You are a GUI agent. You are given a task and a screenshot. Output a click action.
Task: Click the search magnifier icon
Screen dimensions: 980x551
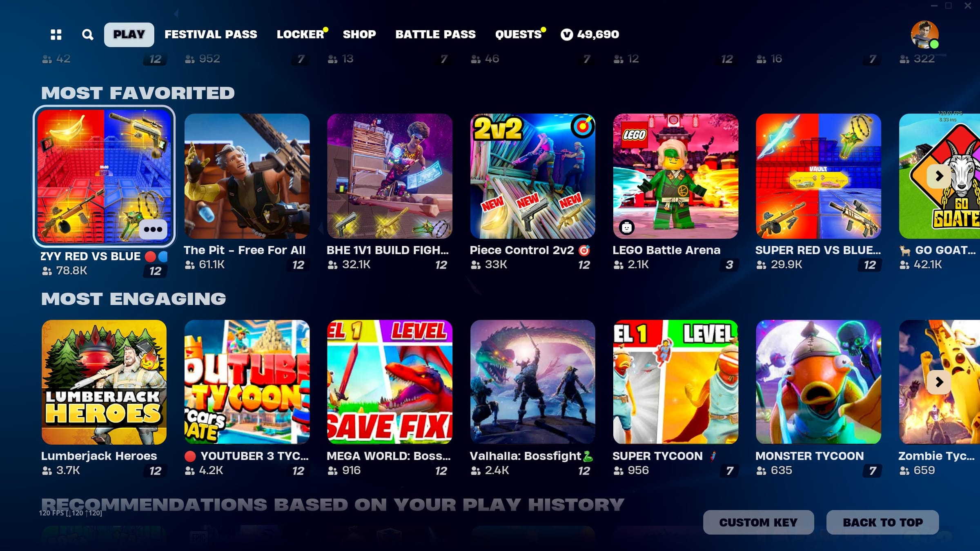point(87,35)
